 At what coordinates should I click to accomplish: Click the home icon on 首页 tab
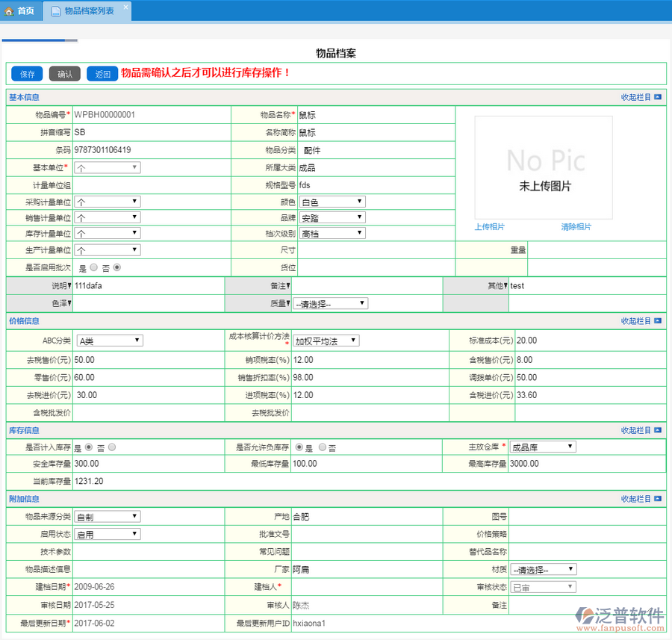(x=10, y=10)
